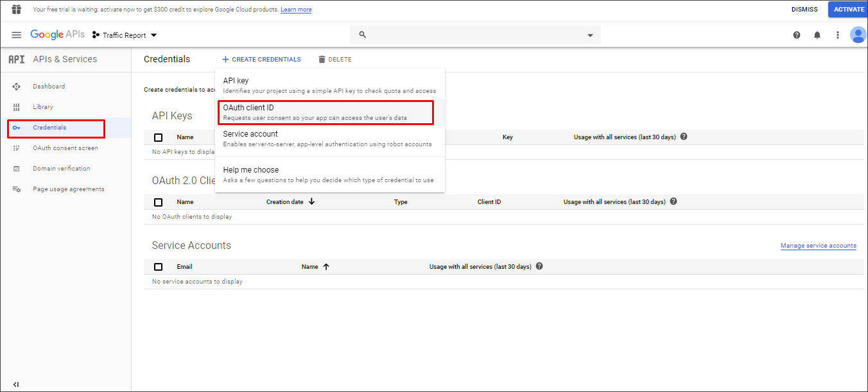This screenshot has width=868, height=392.
Task: Tick the OAuth 2.0 clients select-all checkbox
Action: pyautogui.click(x=159, y=202)
